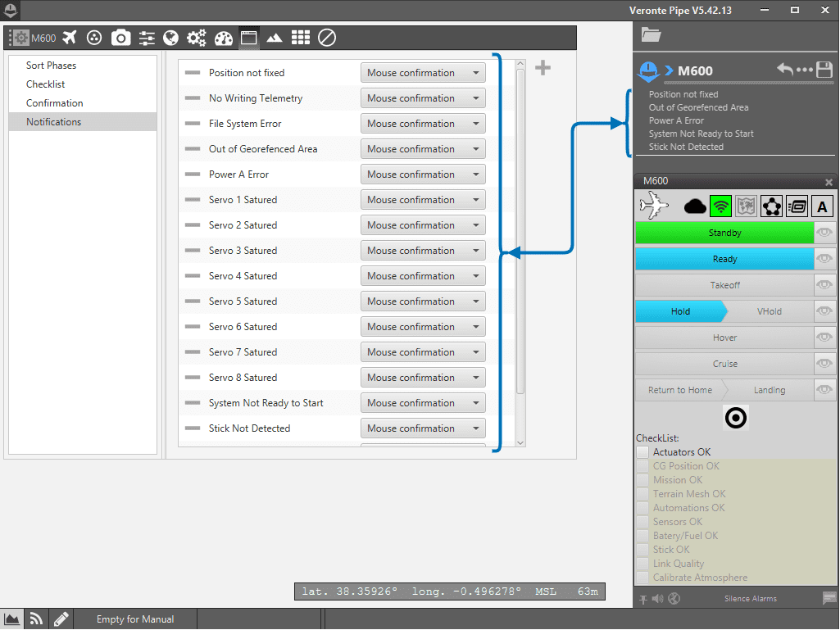The height and width of the screenshot is (630, 840).
Task: Open the Power A Error confirmation dropdown
Action: point(423,174)
